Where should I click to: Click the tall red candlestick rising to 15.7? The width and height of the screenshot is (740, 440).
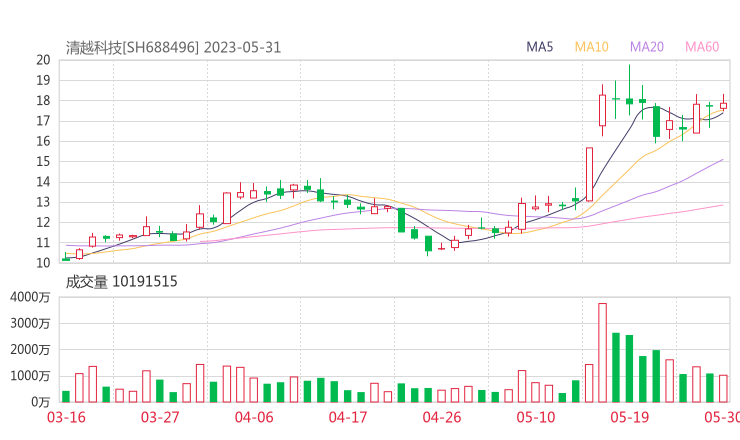click(589, 174)
